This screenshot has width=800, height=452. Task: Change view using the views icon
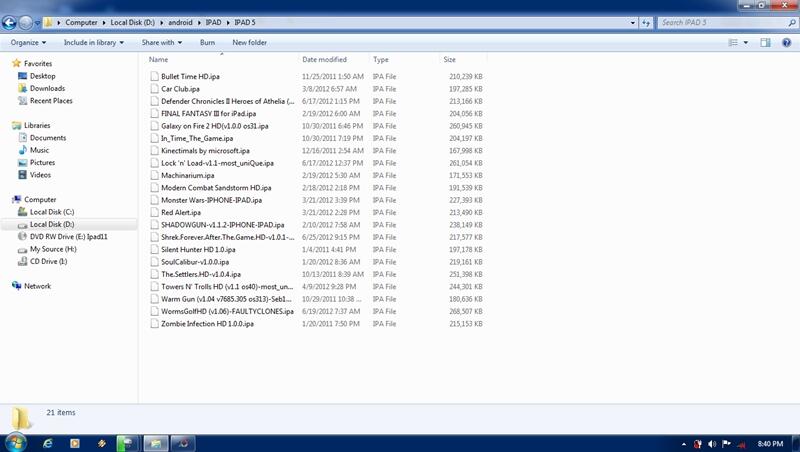pyautogui.click(x=733, y=42)
